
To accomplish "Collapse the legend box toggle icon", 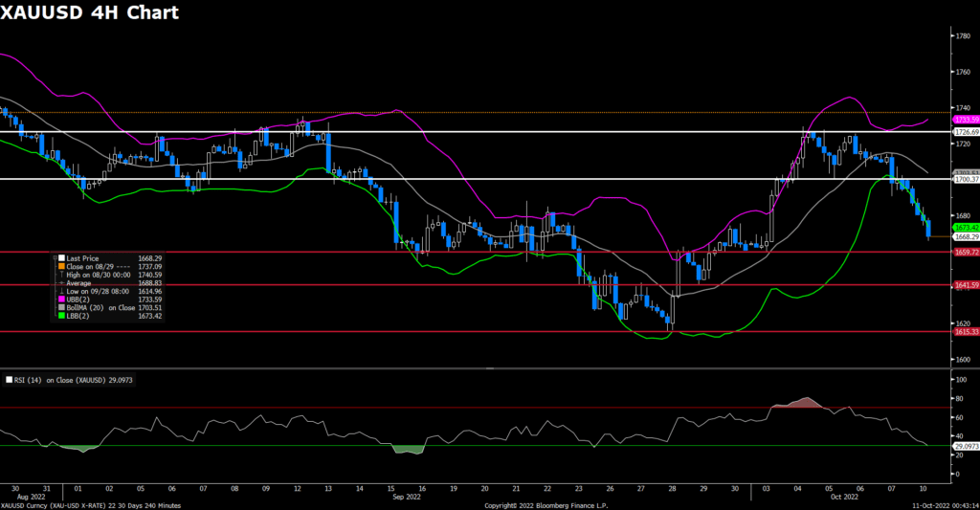I will [x=55, y=258].
